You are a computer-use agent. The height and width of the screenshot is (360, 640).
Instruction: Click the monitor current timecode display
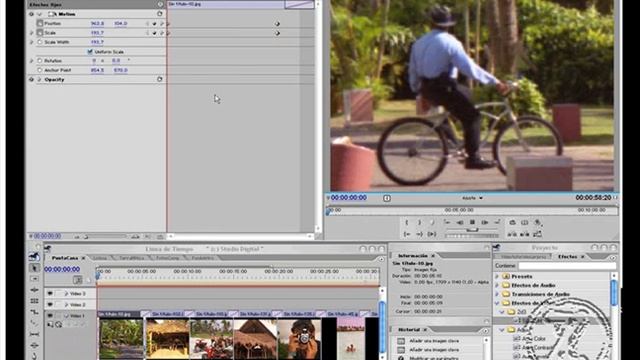pyautogui.click(x=349, y=198)
